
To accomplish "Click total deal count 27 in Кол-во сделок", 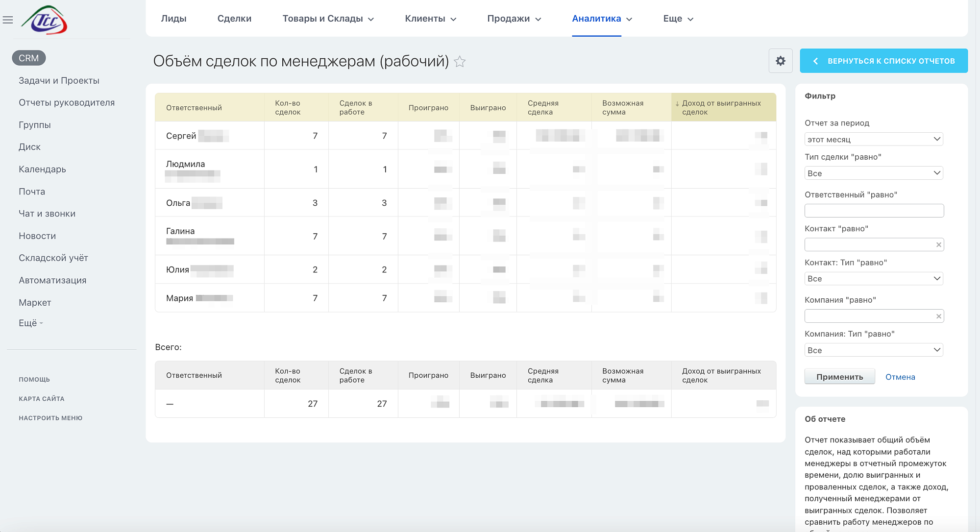I will pos(313,404).
